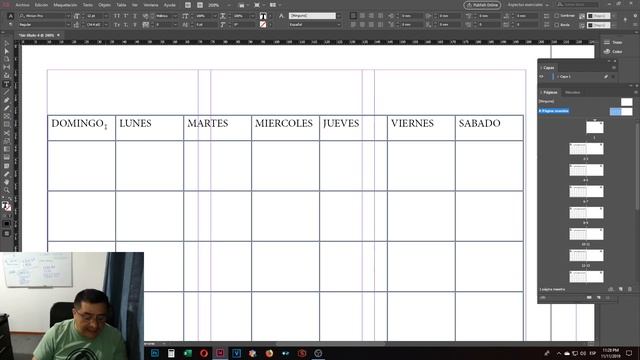Switch to the Capas panel tab

pyautogui.click(x=549, y=68)
